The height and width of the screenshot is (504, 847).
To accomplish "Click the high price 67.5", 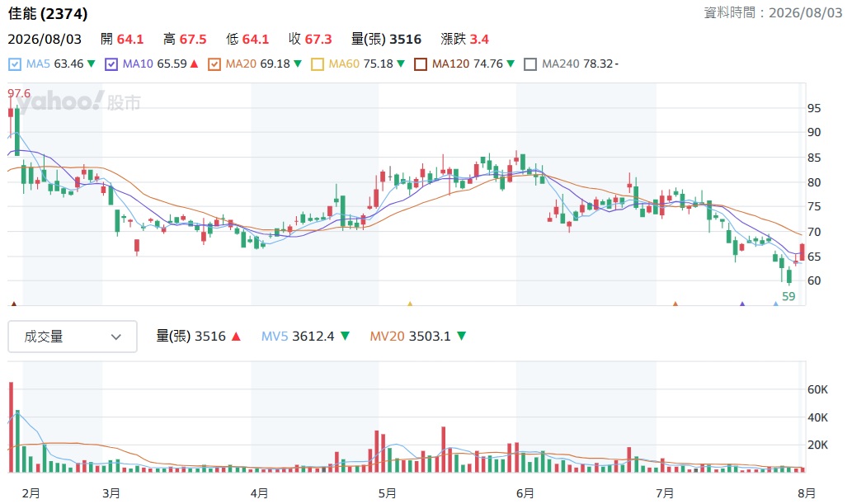I will coord(193,40).
